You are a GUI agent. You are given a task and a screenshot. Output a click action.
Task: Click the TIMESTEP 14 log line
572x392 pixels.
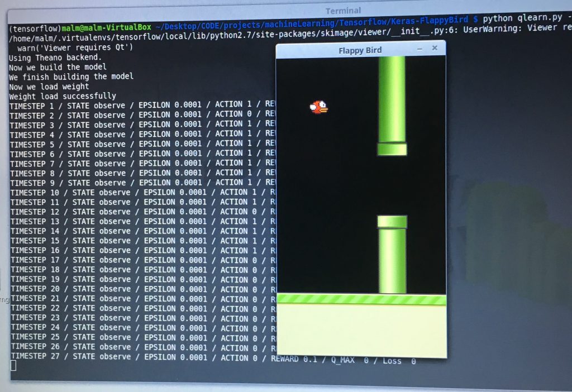[x=143, y=231]
